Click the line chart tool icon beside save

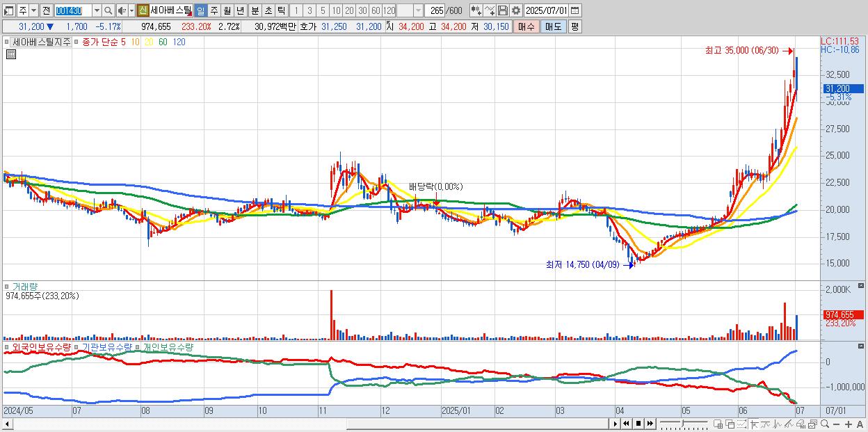490,11
